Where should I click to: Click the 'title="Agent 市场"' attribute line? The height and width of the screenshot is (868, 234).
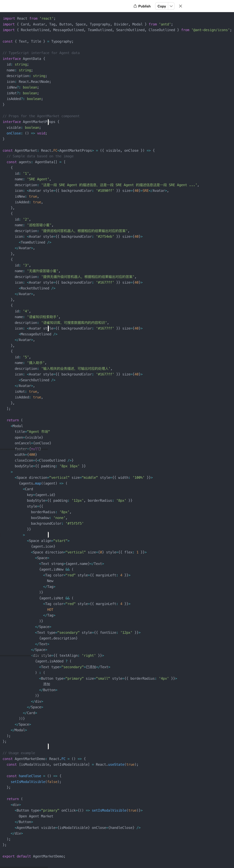point(32,432)
